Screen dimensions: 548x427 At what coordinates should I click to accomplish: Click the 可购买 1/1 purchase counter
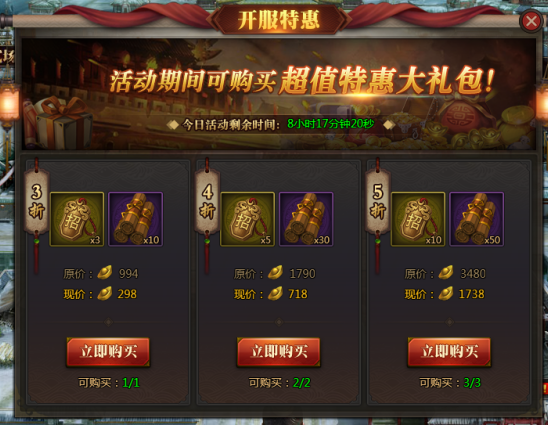[109, 383]
